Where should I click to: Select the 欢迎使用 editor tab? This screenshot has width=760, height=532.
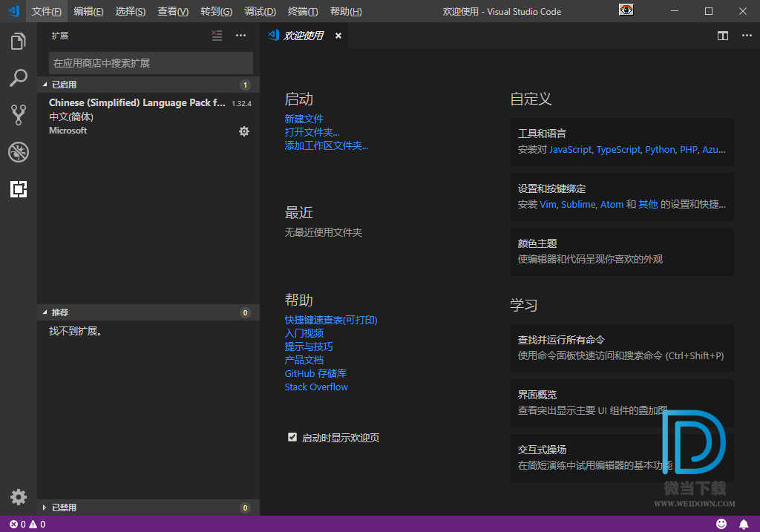click(304, 36)
